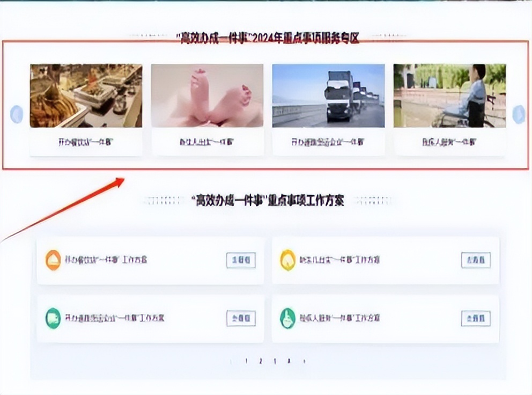The image size is (532, 395).
Task: Click the right carousel arrow
Action: pos(519,114)
